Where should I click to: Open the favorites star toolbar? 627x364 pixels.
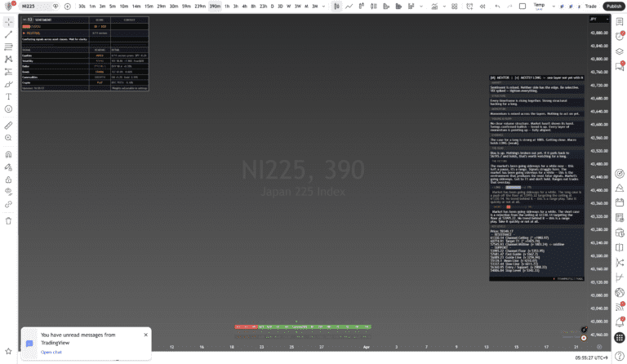(x=8, y=351)
